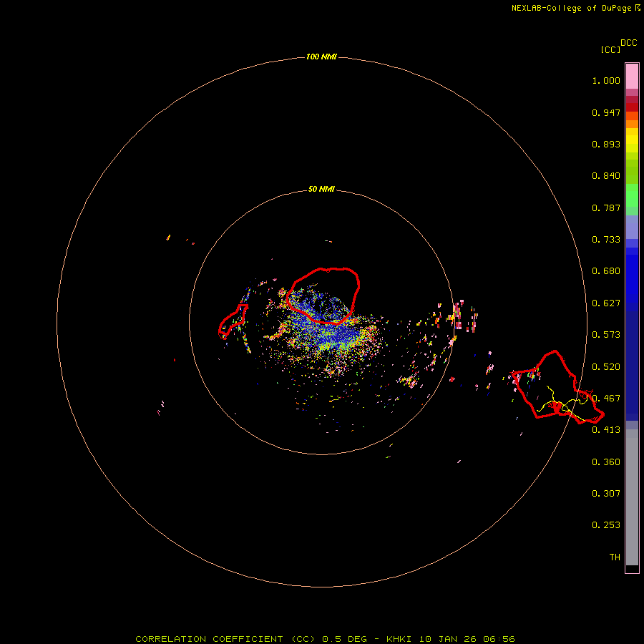Click the 0.680 legend value
The height and width of the screenshot is (644, 644).
(x=606, y=271)
